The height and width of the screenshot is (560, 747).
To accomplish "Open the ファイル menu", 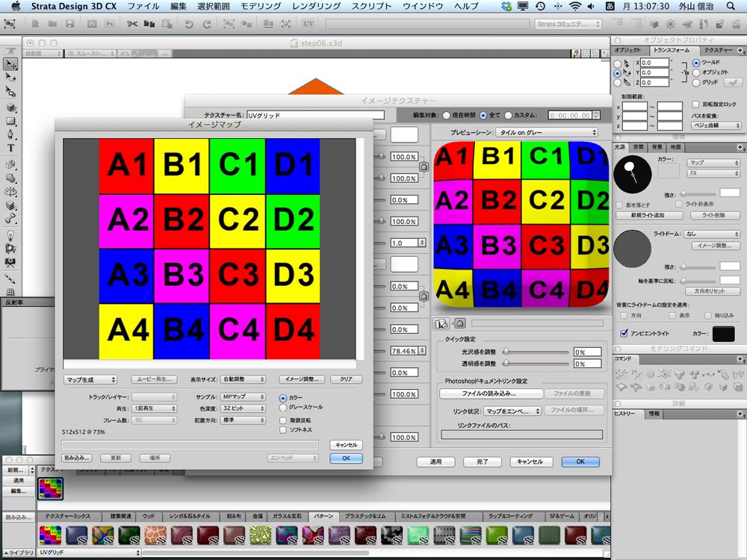I will 143,6.
